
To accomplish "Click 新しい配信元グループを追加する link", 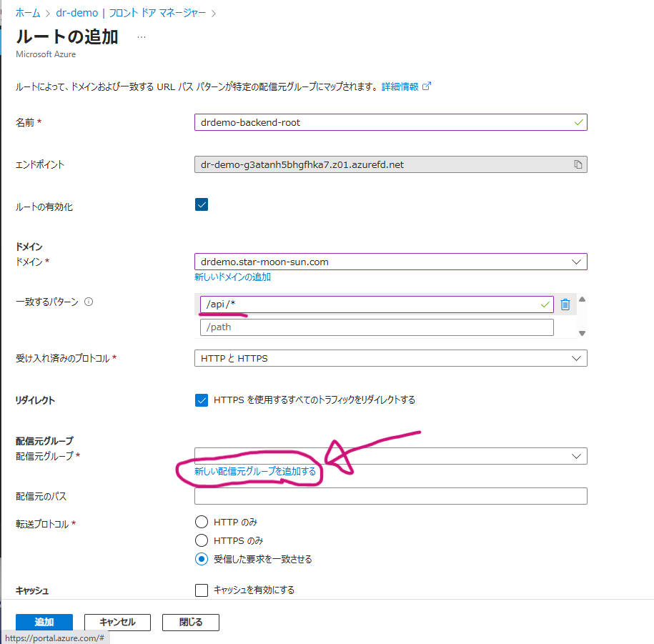I will point(255,471).
